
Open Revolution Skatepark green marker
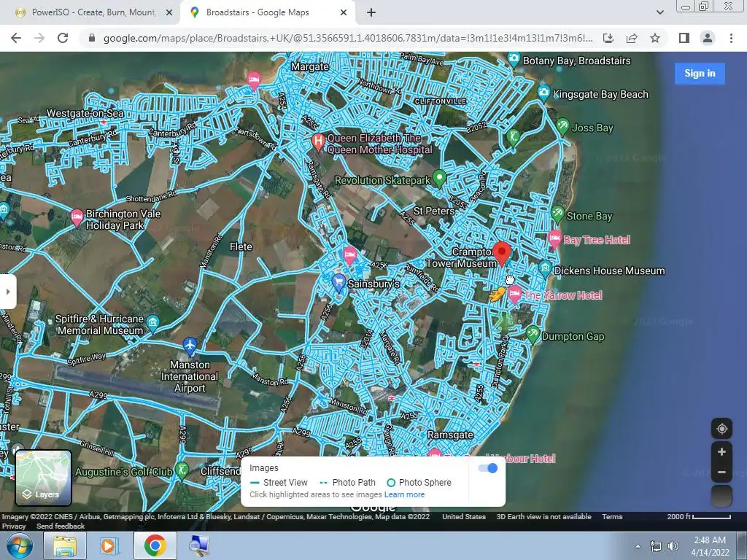[439, 178]
